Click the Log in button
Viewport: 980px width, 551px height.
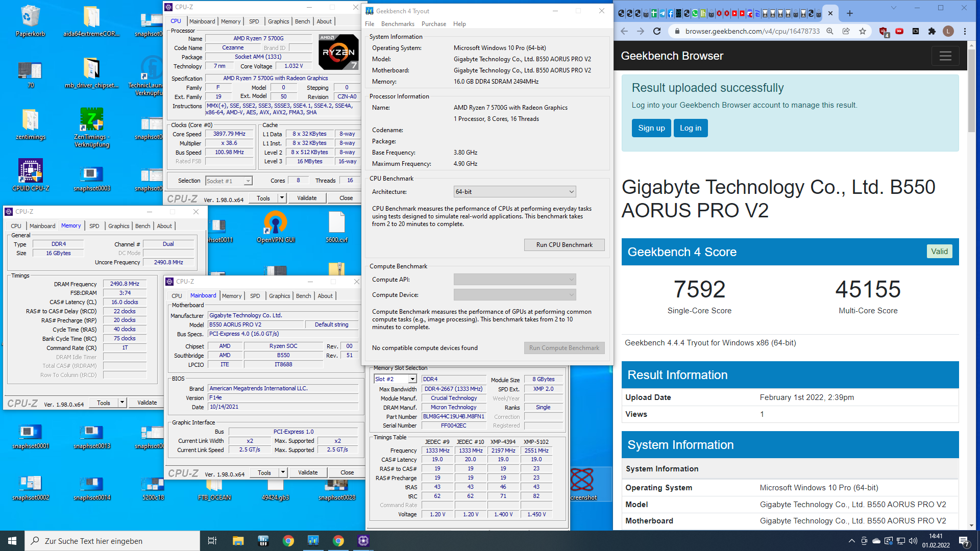[x=691, y=128]
